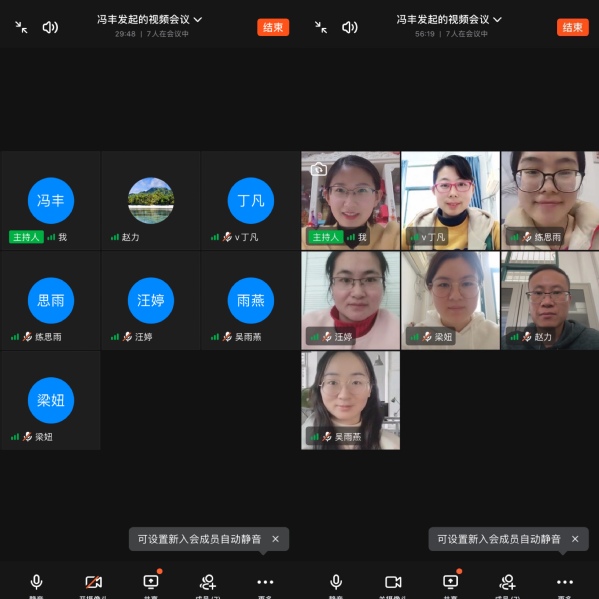Expand the left meeting title dropdown chevron
The image size is (599, 599).
point(198,19)
